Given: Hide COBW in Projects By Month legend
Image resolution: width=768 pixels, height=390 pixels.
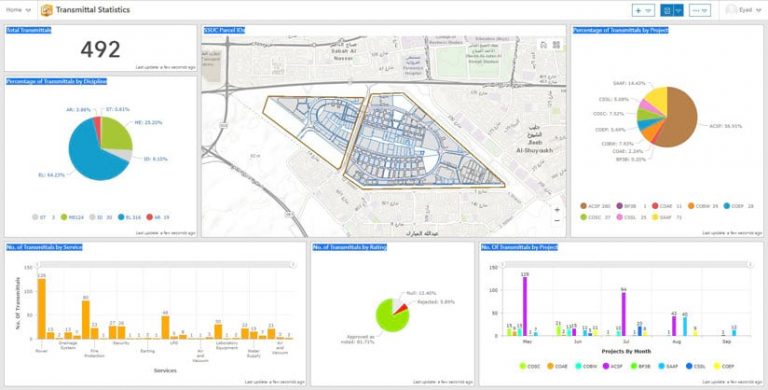Looking at the screenshot, I should (587, 366).
